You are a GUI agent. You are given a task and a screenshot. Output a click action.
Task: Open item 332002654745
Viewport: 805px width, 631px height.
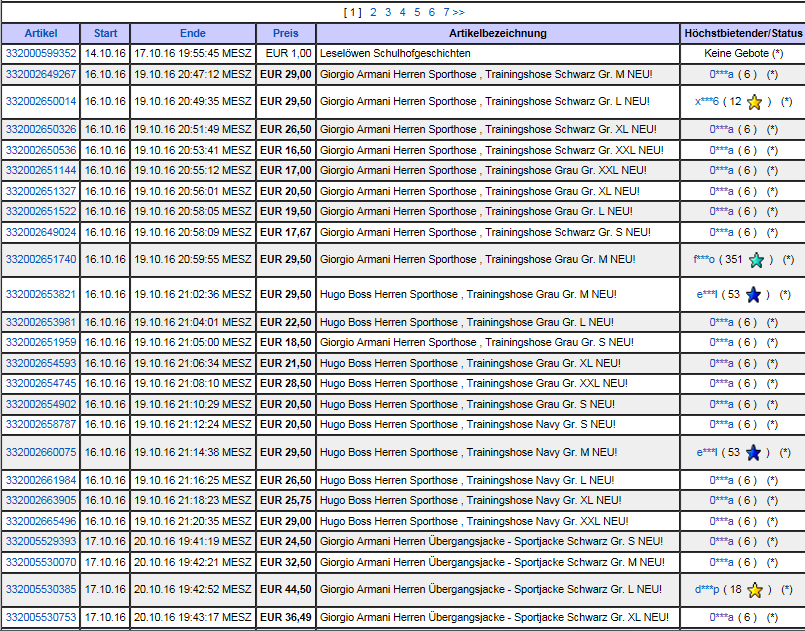point(41,384)
